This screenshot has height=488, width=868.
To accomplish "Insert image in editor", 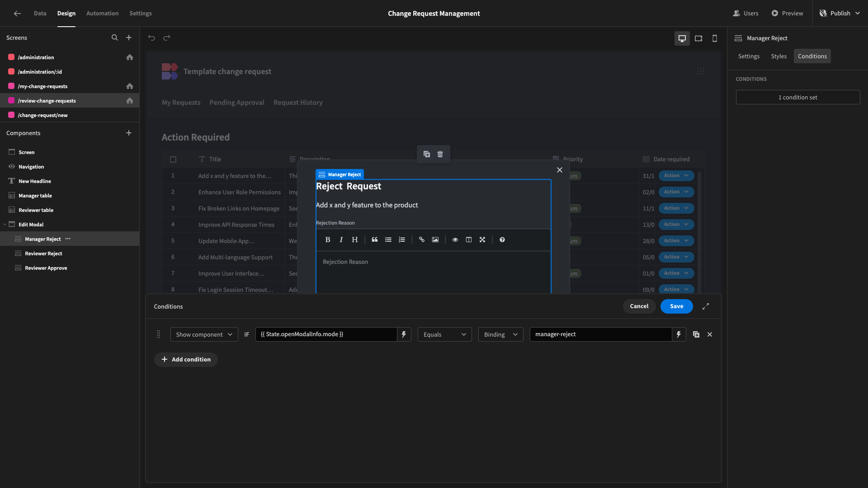I will coord(435,240).
